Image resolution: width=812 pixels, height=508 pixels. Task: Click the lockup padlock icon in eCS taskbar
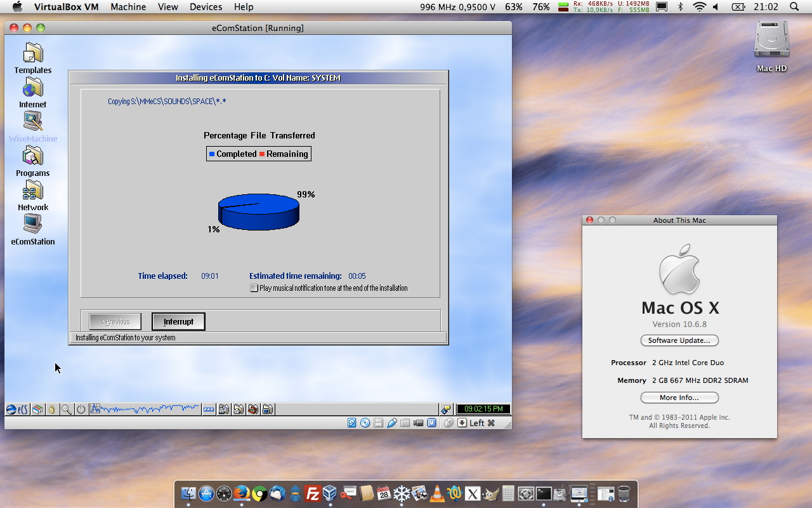[x=52, y=410]
